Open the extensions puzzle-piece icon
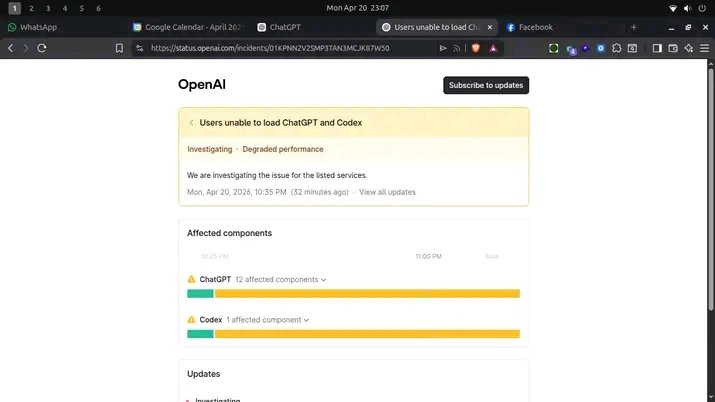 [x=617, y=48]
